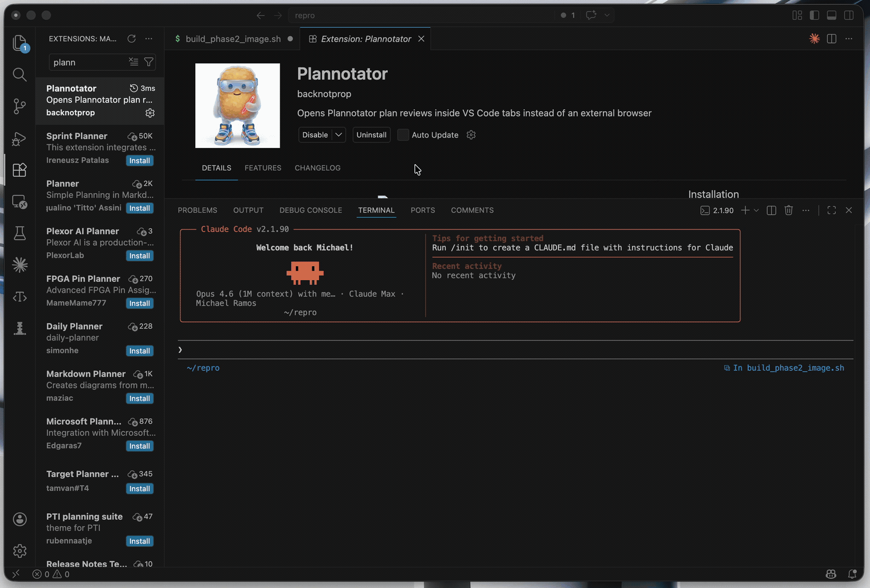Open Copilot from the status bar
Screen dimensions: 870x588
point(830,574)
